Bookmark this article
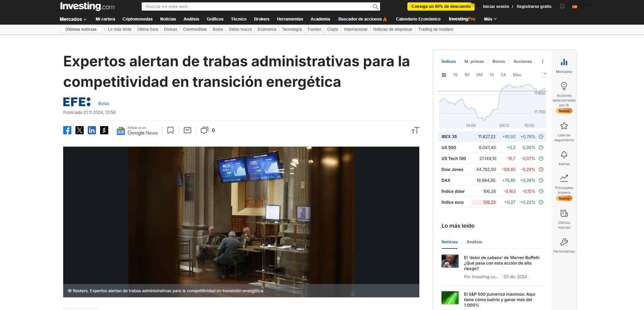644x310 pixels. (x=170, y=130)
